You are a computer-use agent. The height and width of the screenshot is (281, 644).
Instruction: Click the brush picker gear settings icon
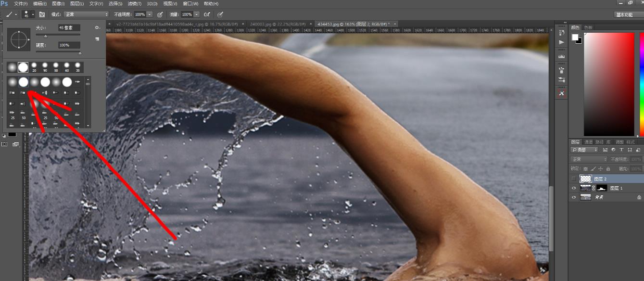[97, 28]
